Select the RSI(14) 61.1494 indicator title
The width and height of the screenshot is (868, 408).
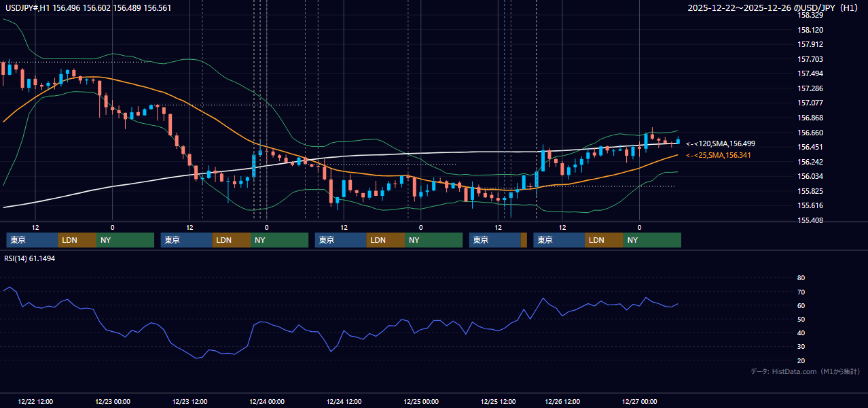[30, 258]
